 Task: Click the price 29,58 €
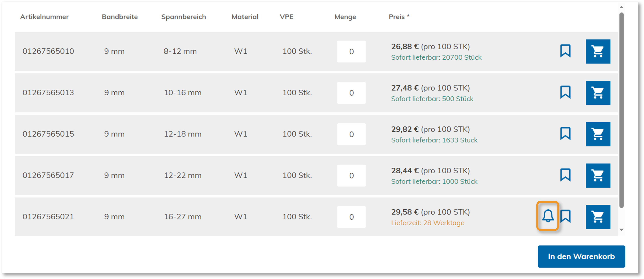tap(405, 212)
